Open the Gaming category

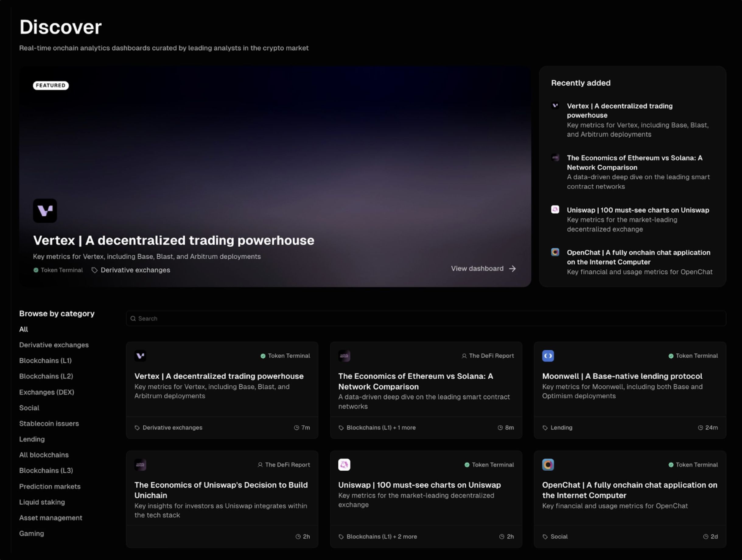[x=31, y=533]
